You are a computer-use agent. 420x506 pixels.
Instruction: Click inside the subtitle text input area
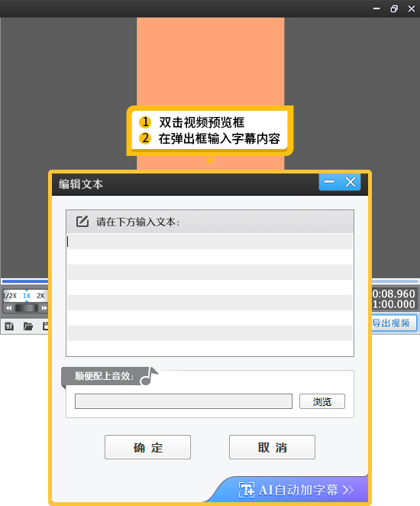tap(210, 294)
